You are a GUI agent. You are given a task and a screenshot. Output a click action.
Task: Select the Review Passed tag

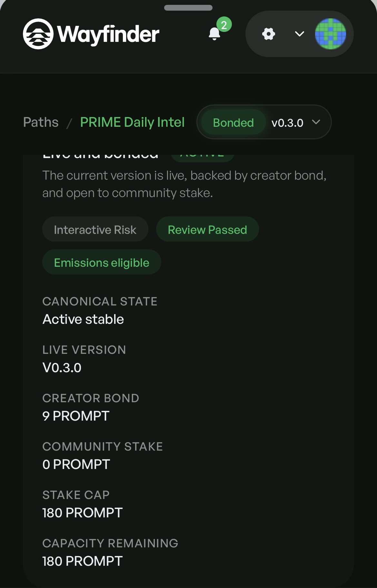(x=207, y=230)
